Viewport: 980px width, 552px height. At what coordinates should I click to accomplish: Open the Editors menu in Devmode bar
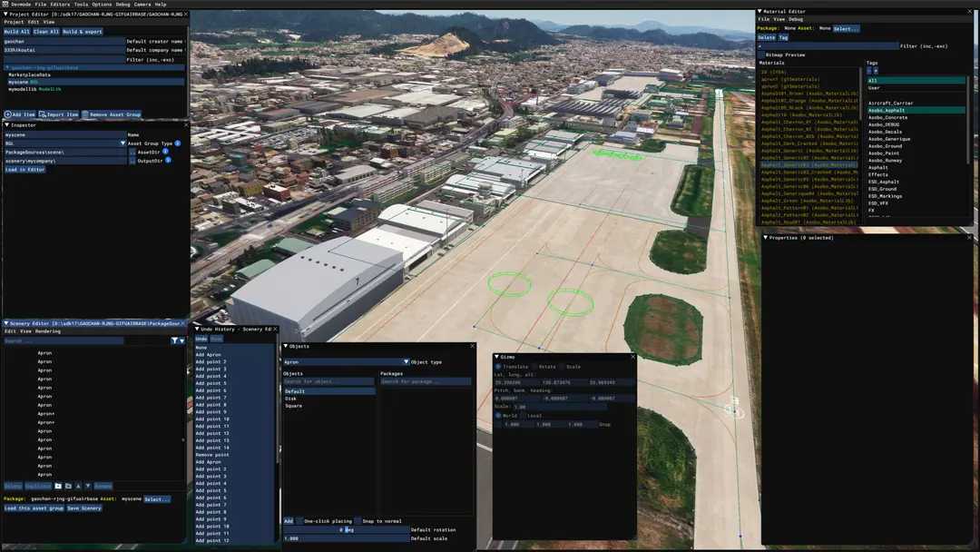[60, 4]
